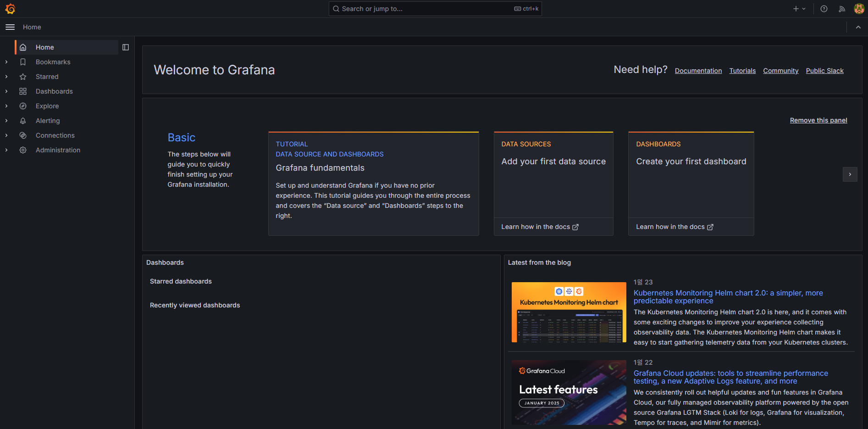
Task: Click the search magnifier icon
Action: tap(336, 9)
